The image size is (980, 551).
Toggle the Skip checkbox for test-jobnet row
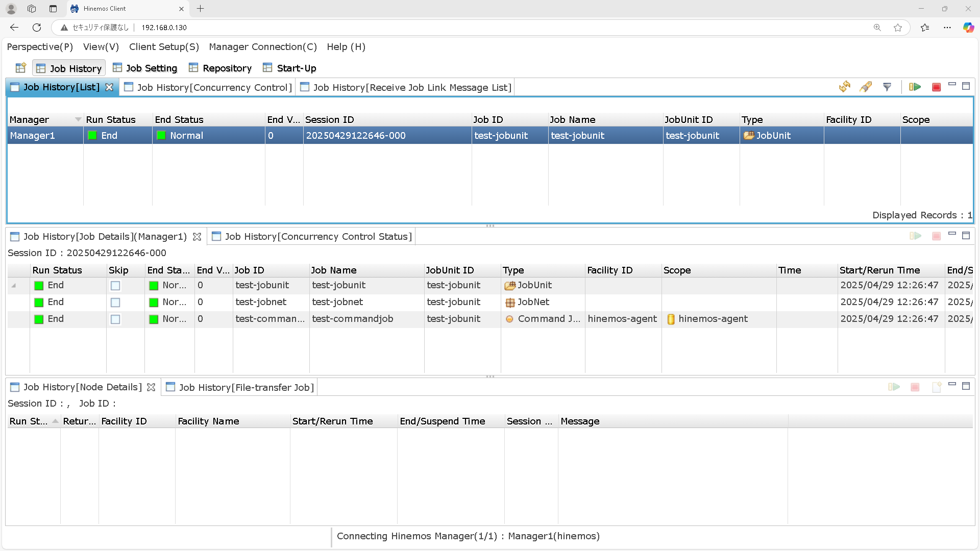tap(115, 303)
